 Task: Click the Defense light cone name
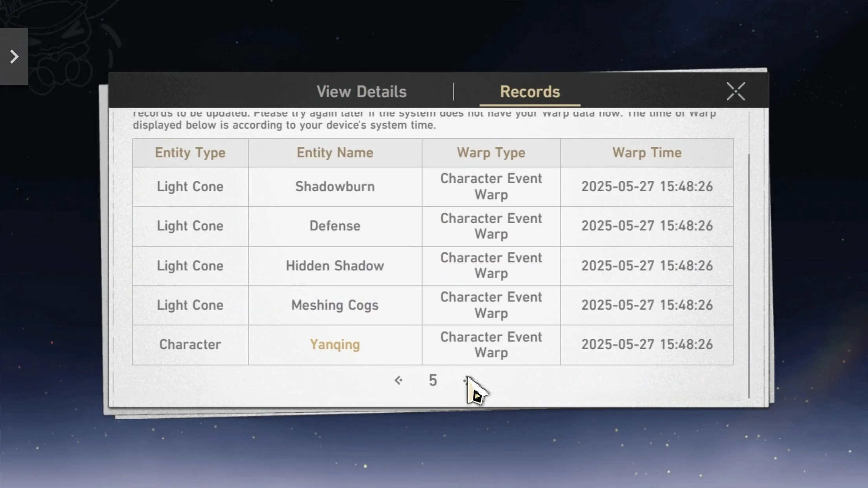coord(335,226)
